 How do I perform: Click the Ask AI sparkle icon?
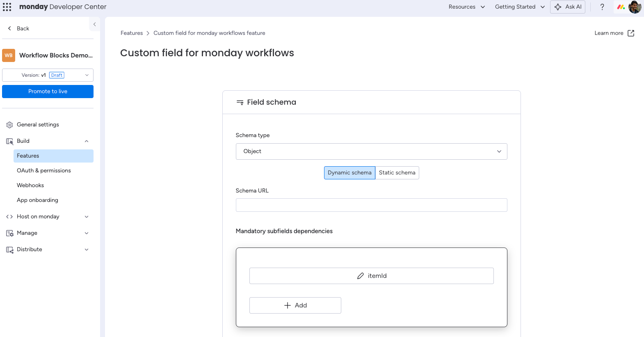click(558, 7)
